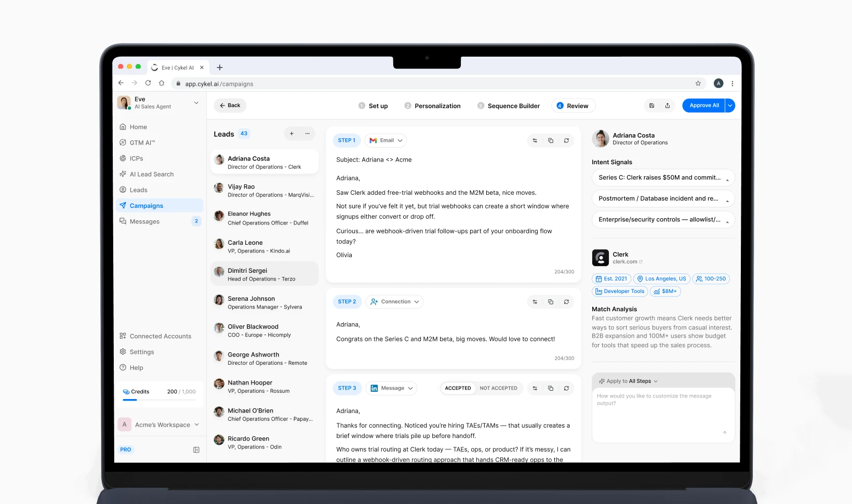
Task: Click the Credits usage progress bar
Action: click(159, 400)
